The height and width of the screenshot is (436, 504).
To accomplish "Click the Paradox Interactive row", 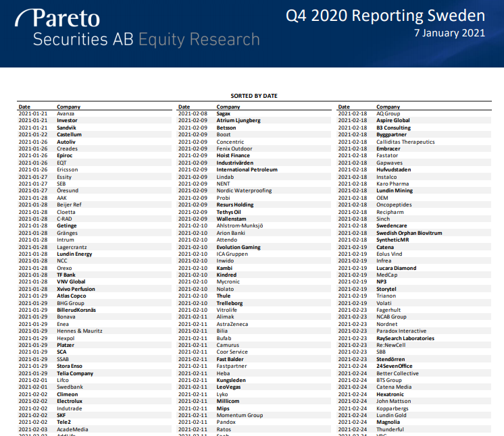I will [x=414, y=331].
